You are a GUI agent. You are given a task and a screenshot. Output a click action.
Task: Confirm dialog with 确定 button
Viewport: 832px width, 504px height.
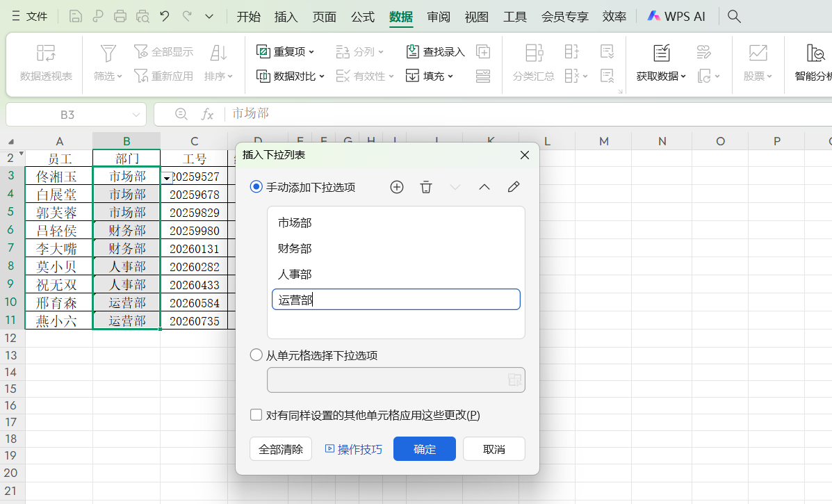tap(424, 448)
